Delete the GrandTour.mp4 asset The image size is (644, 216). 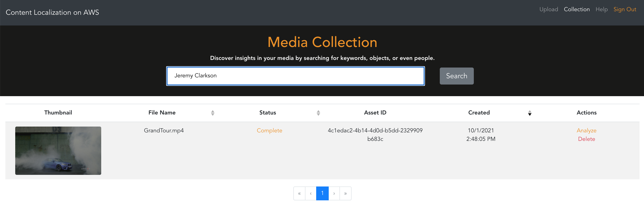coord(586,139)
